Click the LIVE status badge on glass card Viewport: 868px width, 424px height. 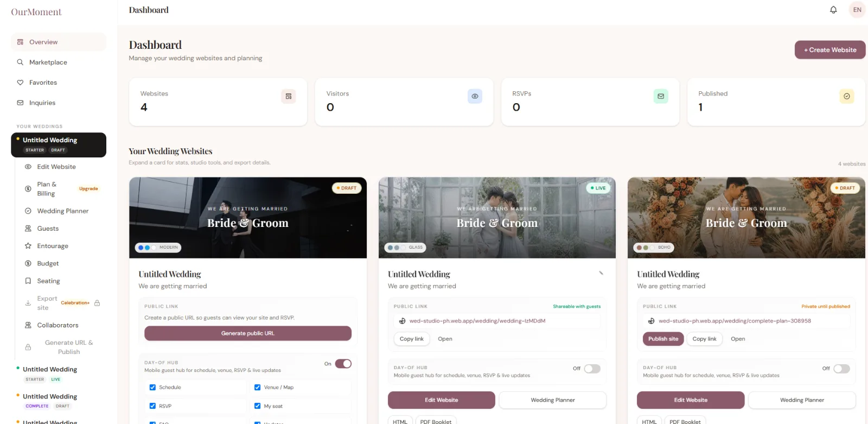(598, 188)
